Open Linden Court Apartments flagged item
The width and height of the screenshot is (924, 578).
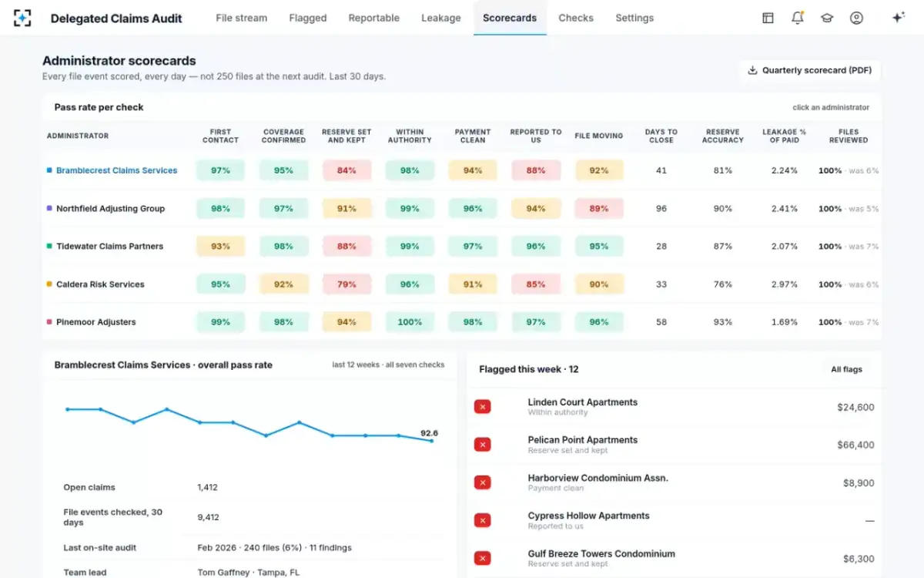click(x=583, y=402)
